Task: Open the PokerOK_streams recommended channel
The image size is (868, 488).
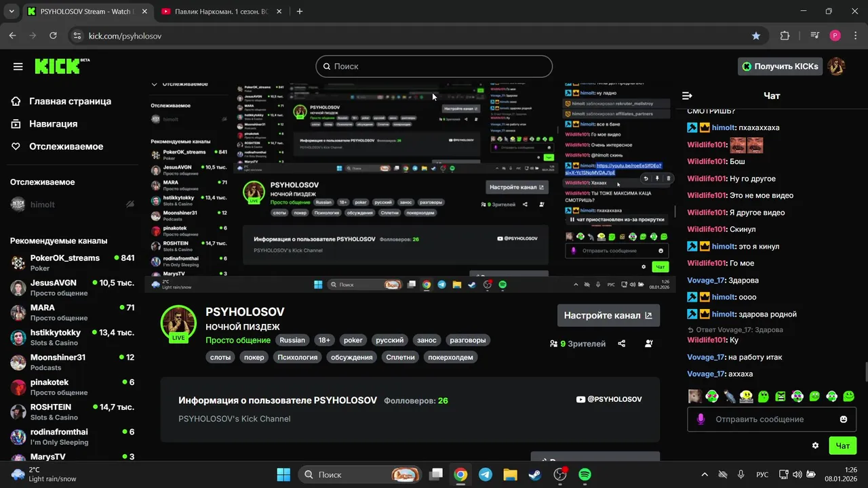Action: (x=72, y=263)
